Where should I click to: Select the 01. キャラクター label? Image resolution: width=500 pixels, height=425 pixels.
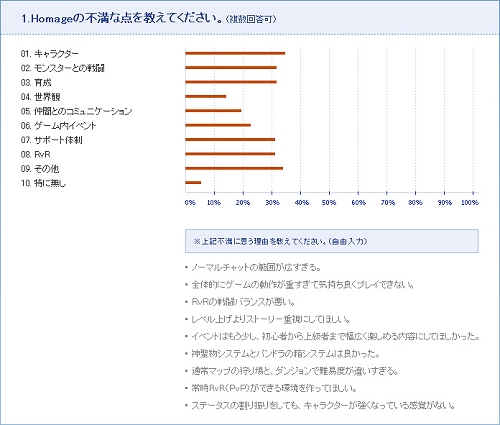pyautogui.click(x=50, y=54)
